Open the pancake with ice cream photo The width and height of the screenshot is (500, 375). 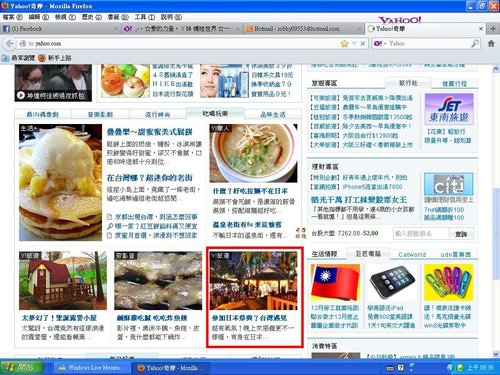click(60, 182)
